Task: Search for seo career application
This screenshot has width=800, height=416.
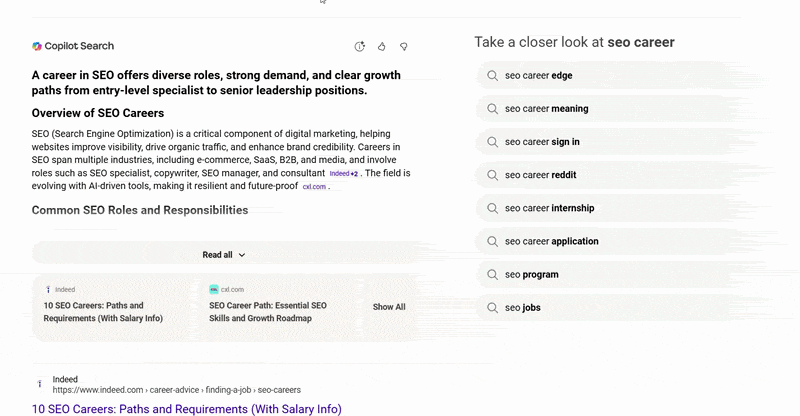Action: (607, 241)
